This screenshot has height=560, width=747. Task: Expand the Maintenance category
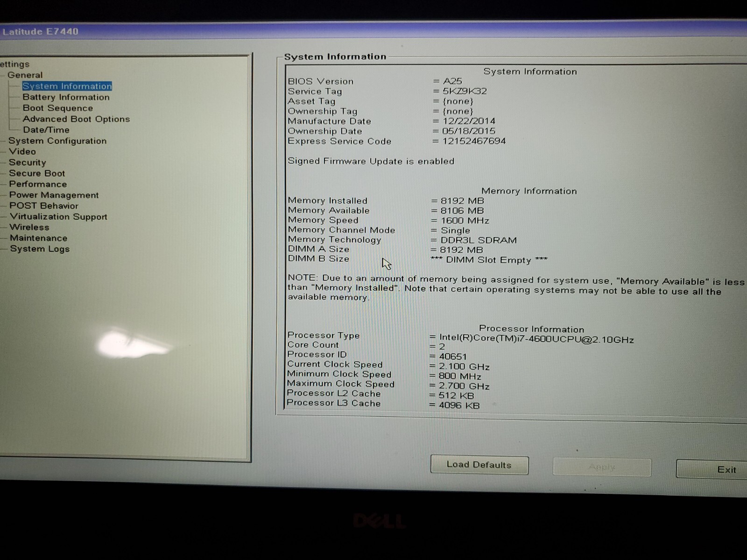tap(38, 238)
